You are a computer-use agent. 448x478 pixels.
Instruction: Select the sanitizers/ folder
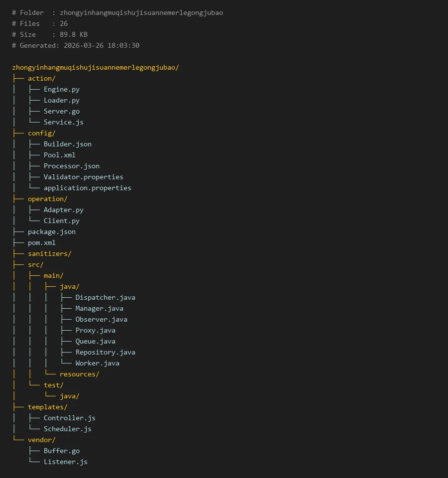click(49, 253)
